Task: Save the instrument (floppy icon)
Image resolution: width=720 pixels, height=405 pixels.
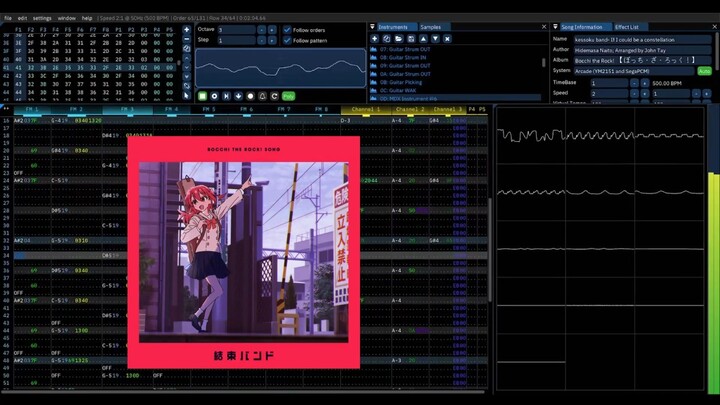Action: click(411, 39)
